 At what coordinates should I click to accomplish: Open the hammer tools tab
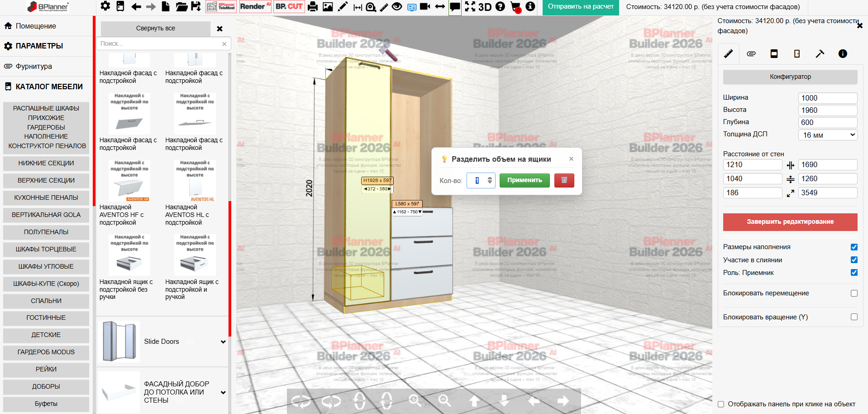[x=820, y=54]
